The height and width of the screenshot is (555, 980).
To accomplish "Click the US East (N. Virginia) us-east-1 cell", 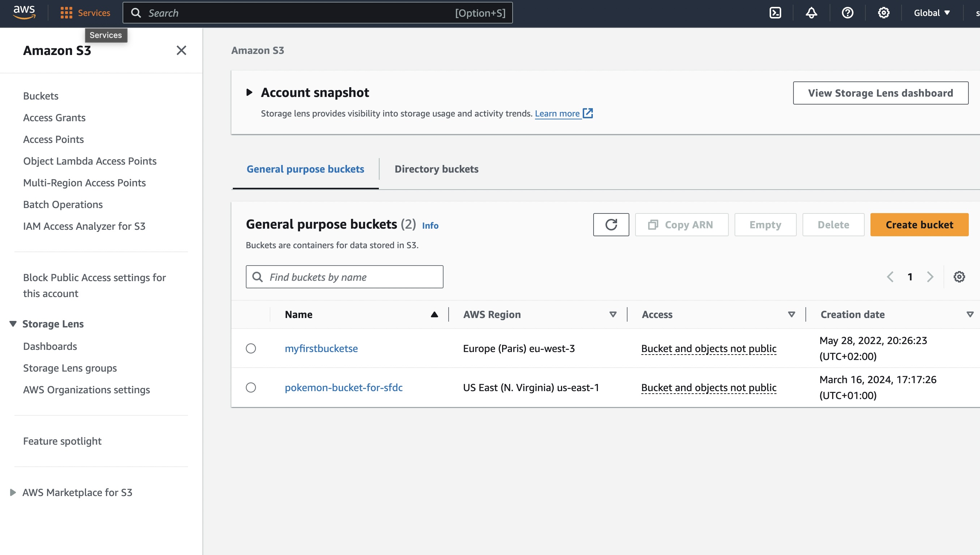I will [531, 387].
